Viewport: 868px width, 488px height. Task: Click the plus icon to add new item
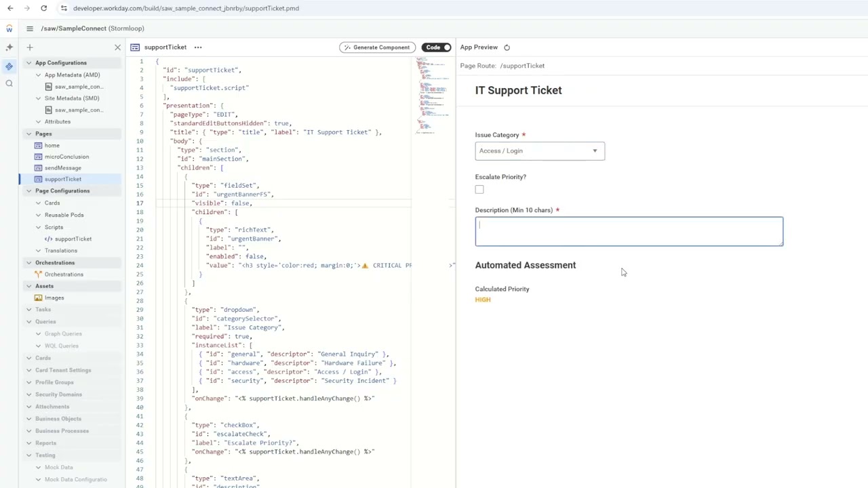pyautogui.click(x=30, y=47)
